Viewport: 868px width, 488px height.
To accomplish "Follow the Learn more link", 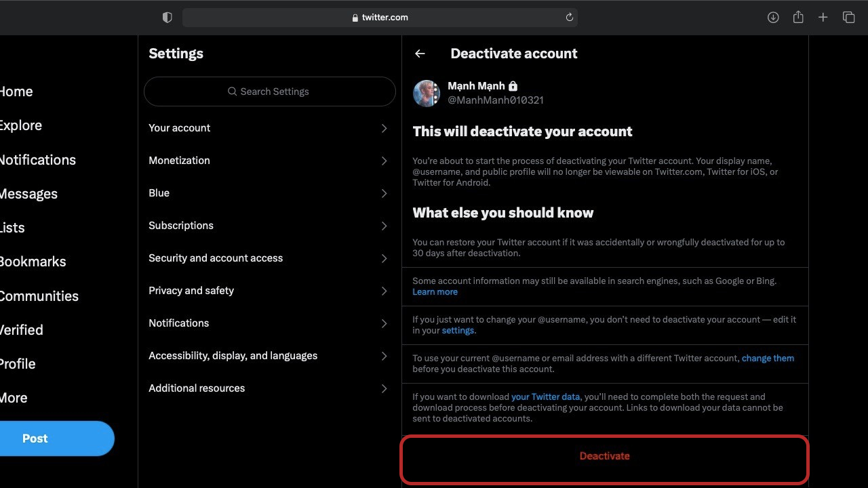I will pyautogui.click(x=435, y=292).
